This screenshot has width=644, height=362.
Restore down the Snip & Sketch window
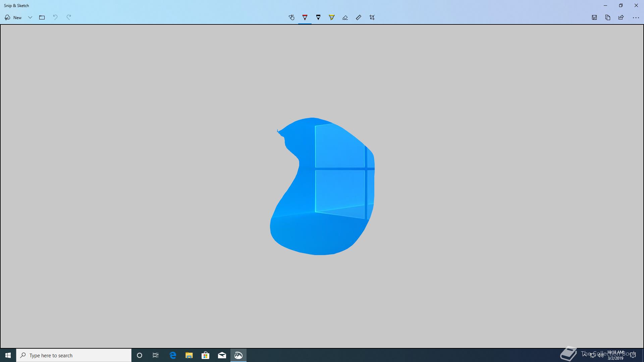pyautogui.click(x=621, y=5)
